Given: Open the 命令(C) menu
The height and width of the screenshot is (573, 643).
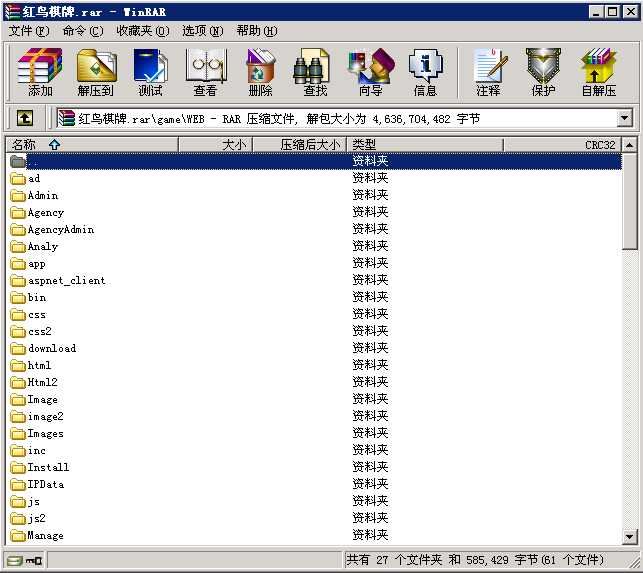Looking at the screenshot, I should (x=83, y=31).
